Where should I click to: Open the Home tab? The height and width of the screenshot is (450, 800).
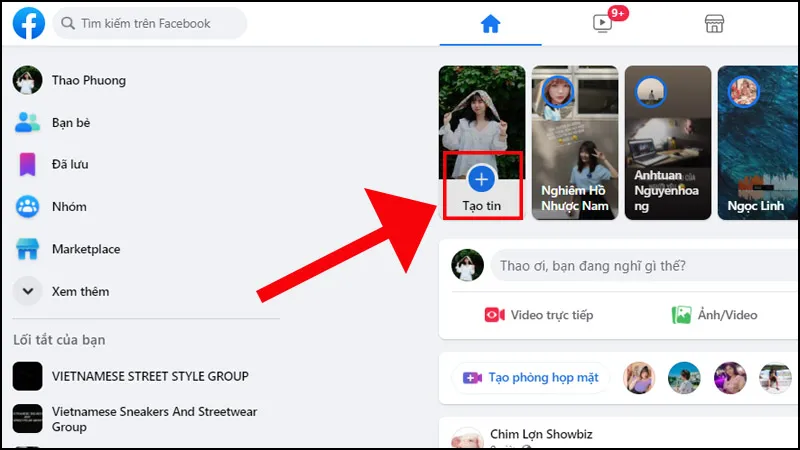(490, 23)
